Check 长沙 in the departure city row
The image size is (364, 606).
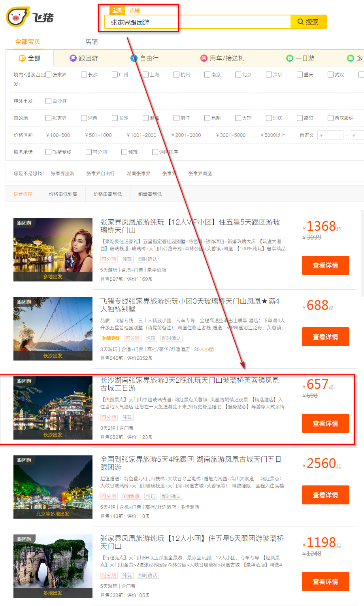(x=84, y=74)
